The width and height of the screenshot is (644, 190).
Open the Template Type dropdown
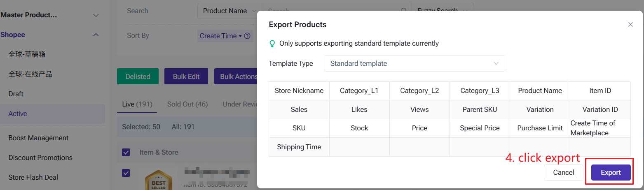tap(415, 64)
